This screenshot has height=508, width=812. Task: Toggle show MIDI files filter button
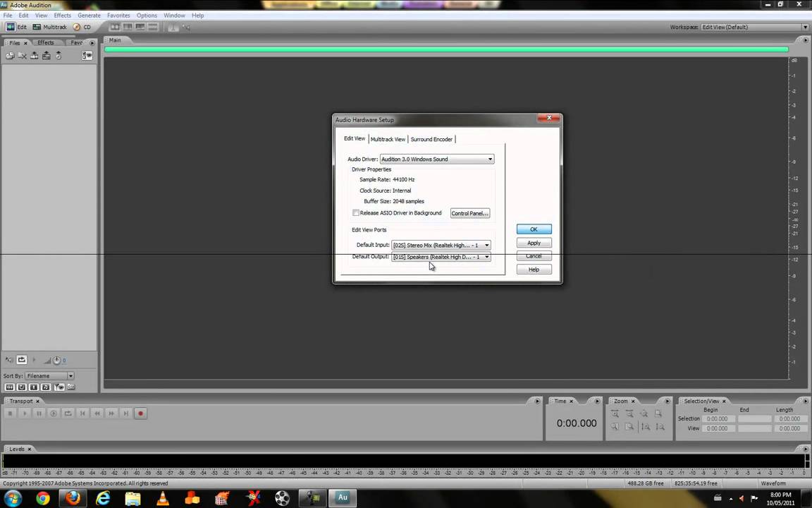point(46,387)
